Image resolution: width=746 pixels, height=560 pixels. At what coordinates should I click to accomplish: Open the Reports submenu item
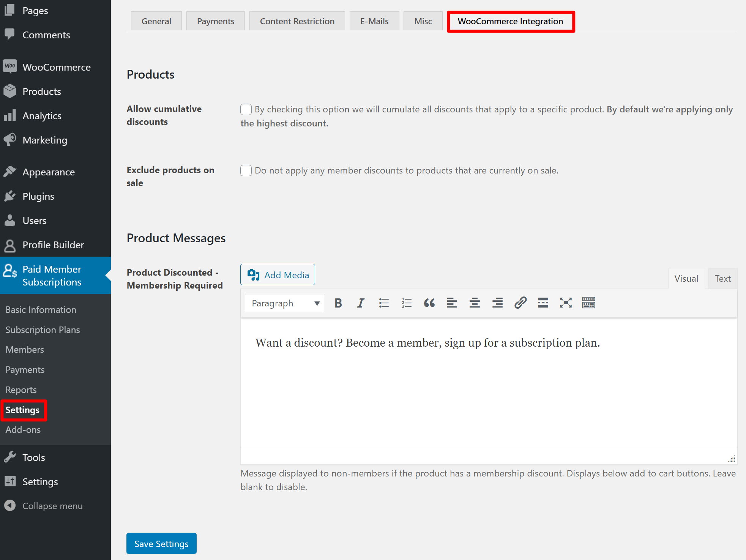[21, 390]
